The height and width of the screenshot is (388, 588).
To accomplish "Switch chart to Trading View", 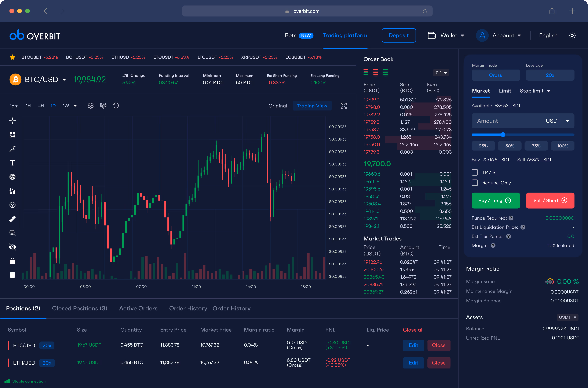I will click(x=312, y=106).
